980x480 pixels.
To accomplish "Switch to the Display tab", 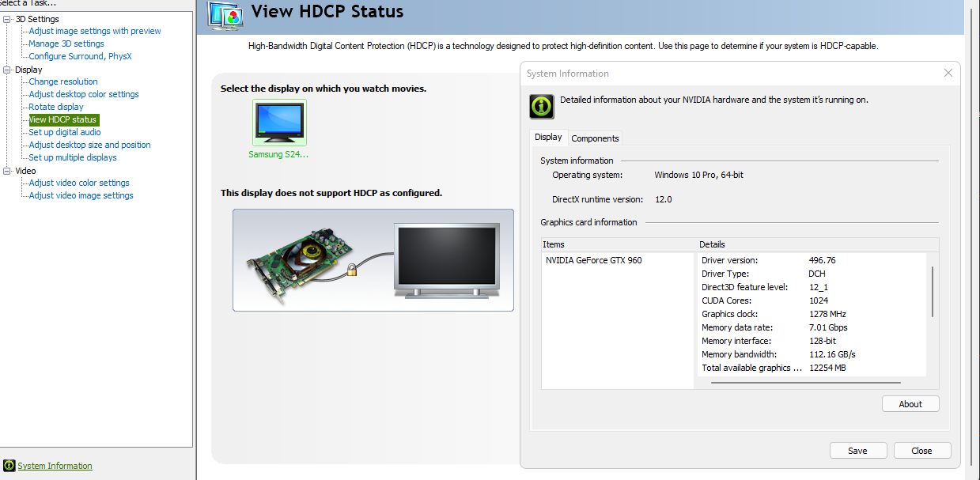I will (548, 137).
